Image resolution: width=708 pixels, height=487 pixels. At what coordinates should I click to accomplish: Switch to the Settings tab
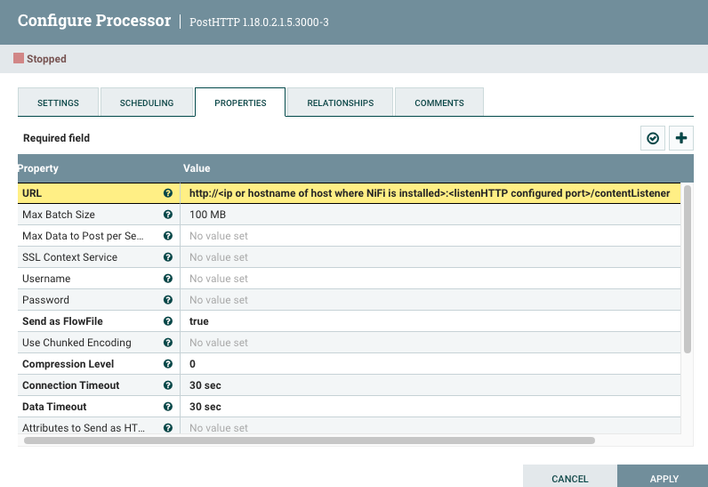(58, 102)
